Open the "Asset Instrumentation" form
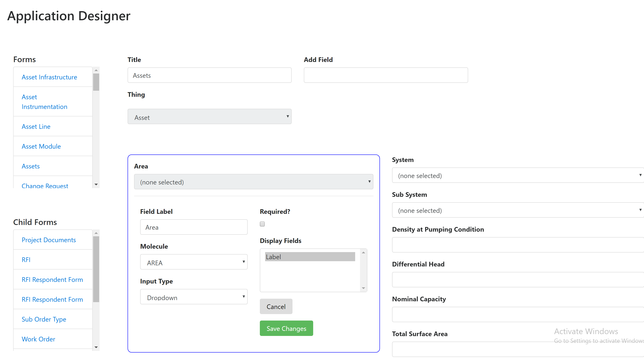This screenshot has width=644, height=358. pyautogui.click(x=44, y=102)
